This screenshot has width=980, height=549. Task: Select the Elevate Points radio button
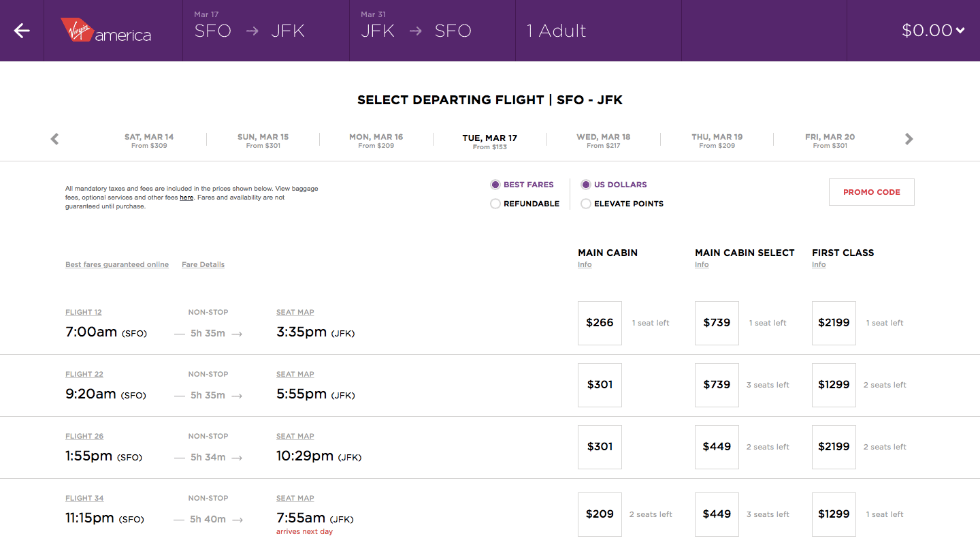point(586,204)
